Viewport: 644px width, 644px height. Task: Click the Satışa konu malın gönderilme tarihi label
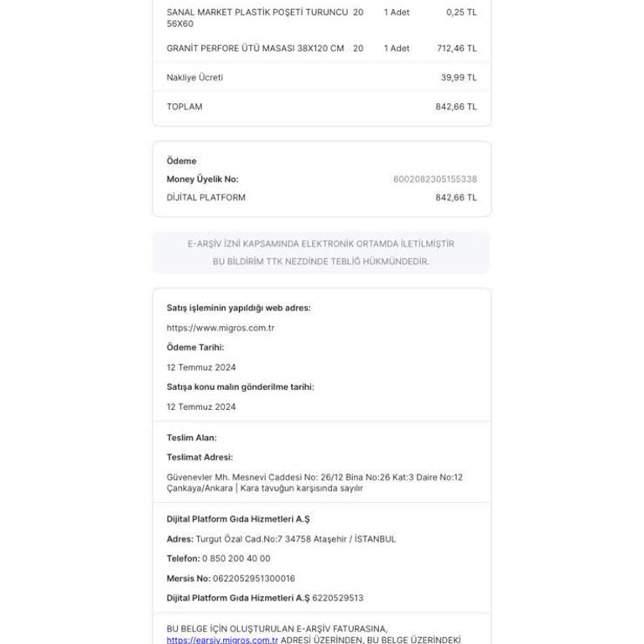coord(241,387)
